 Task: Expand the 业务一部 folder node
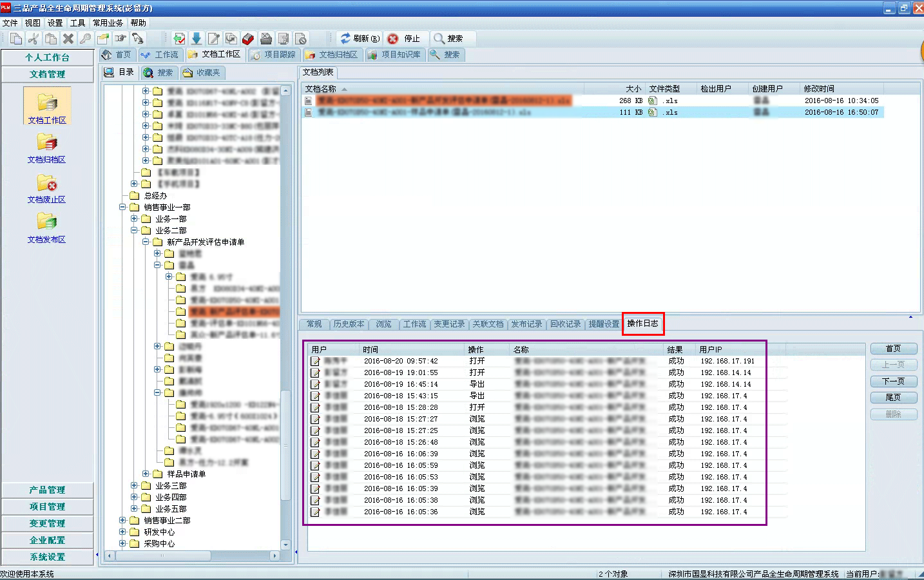pyautogui.click(x=134, y=218)
